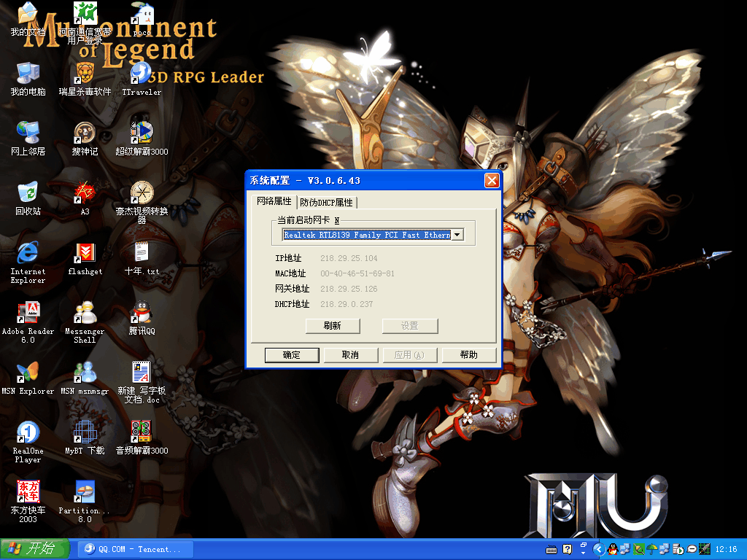
Task: Click the umbrella icon in the system tray
Action: (651, 550)
